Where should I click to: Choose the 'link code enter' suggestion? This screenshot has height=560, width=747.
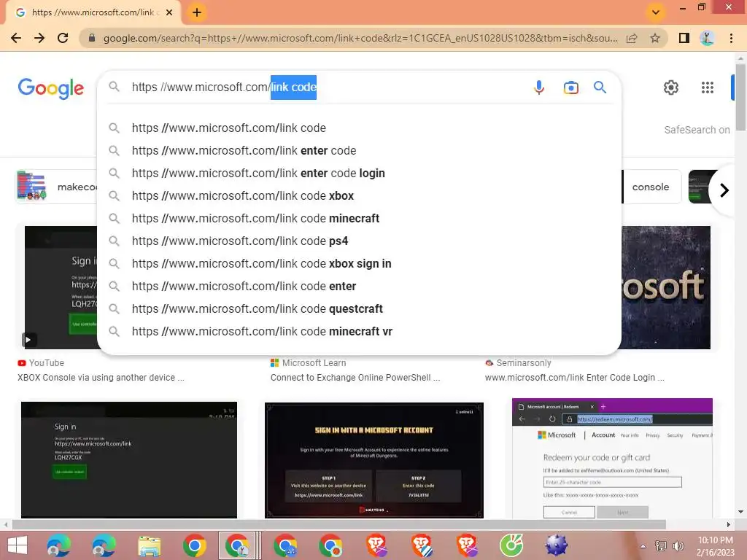(359, 286)
